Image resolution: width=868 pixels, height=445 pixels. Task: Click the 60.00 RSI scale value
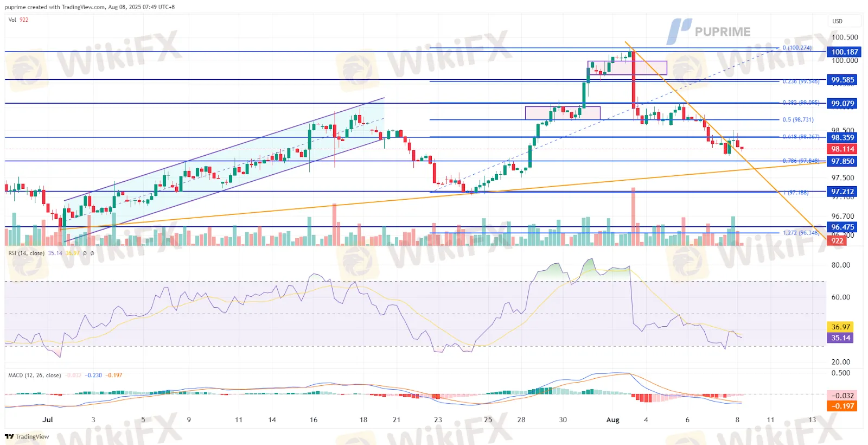pos(841,297)
